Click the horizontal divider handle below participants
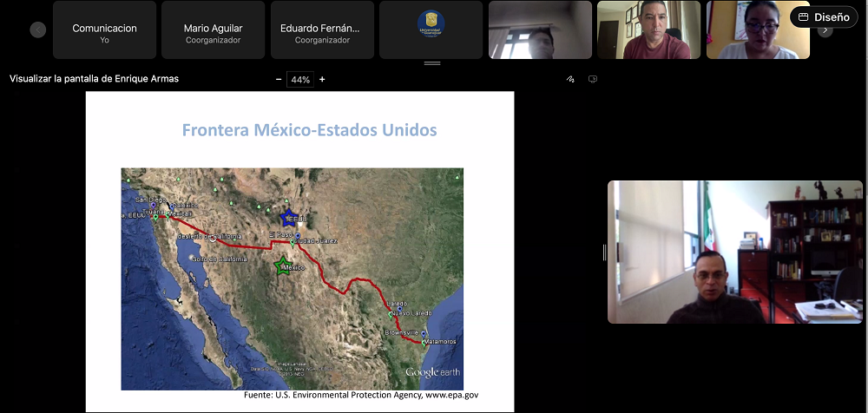This screenshot has width=868, height=413. [x=431, y=63]
